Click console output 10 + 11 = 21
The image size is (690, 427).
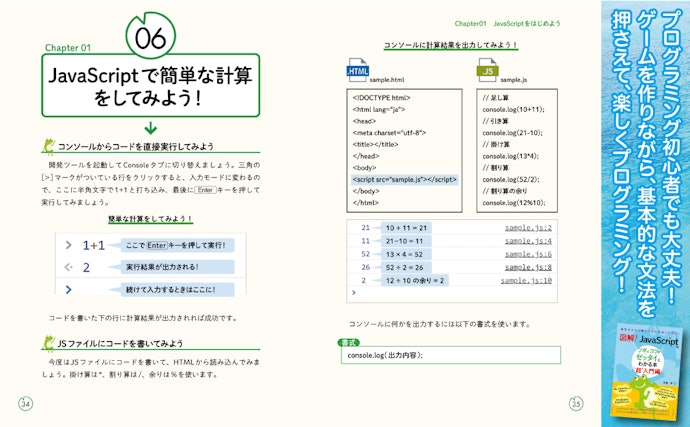pyautogui.click(x=406, y=228)
